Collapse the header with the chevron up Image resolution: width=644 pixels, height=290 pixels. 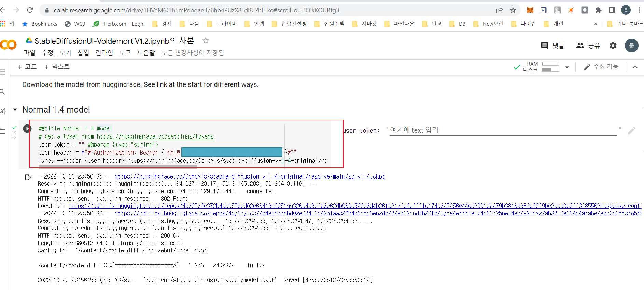(635, 67)
